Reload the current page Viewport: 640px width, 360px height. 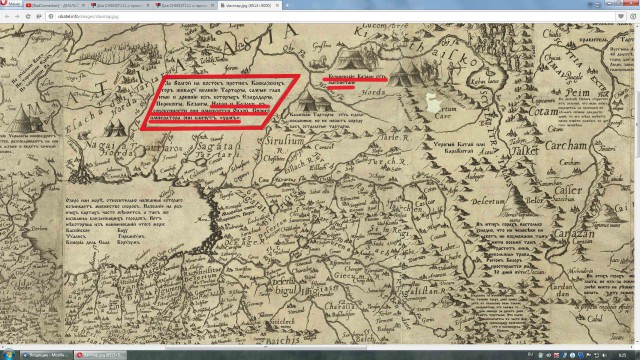coord(28,16)
